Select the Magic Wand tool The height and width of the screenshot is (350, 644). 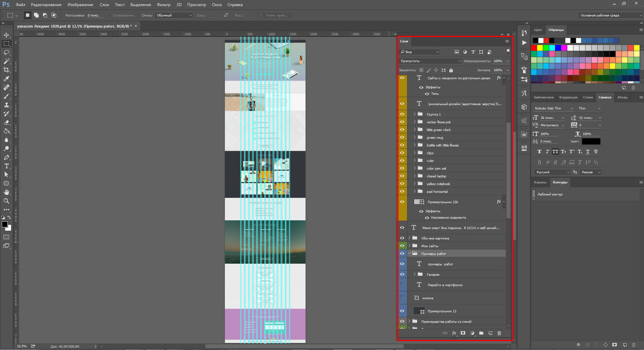(x=6, y=61)
